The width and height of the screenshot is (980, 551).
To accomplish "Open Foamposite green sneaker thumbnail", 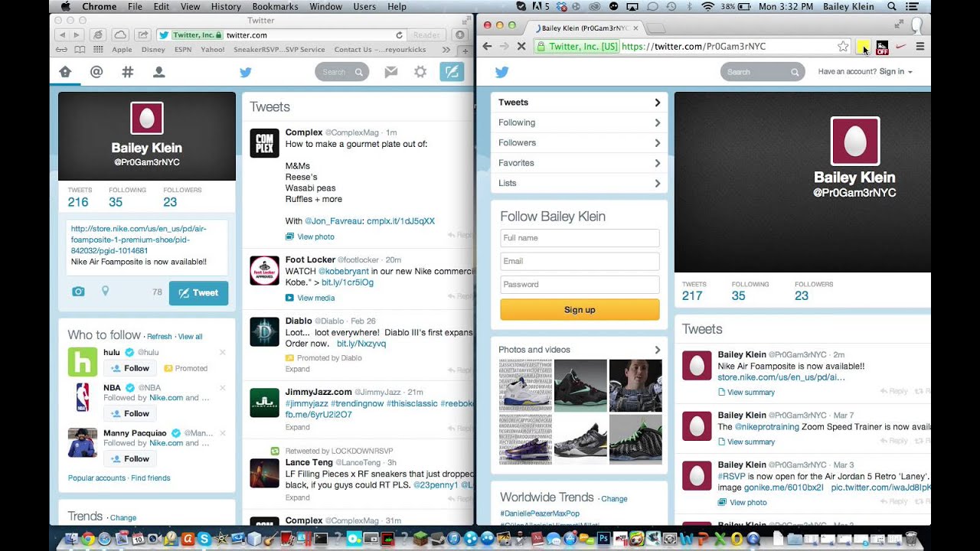I will click(635, 439).
